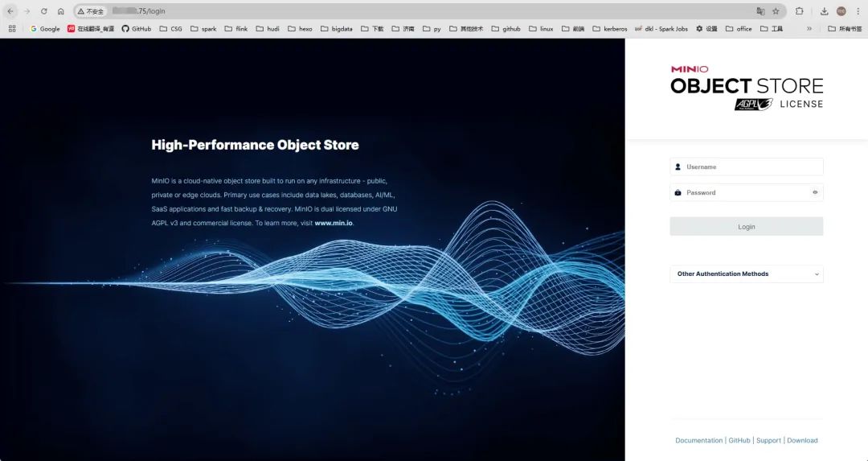Open the GitHub footer link
The image size is (868, 461).
739,441
